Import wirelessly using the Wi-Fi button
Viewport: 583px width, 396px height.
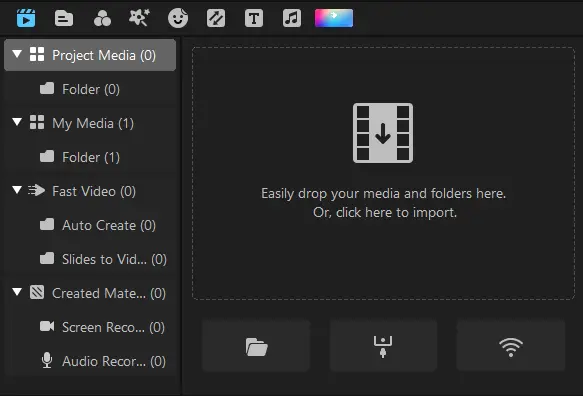(511, 346)
